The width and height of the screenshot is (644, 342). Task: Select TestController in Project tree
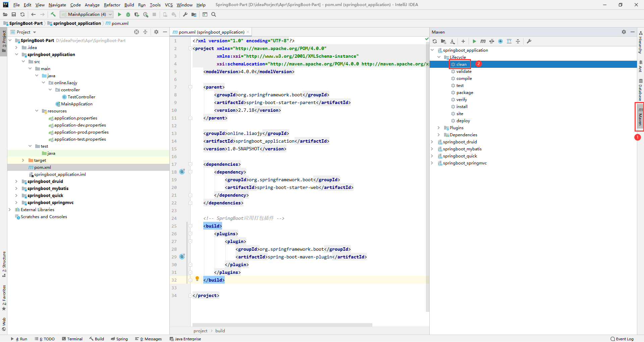81,97
